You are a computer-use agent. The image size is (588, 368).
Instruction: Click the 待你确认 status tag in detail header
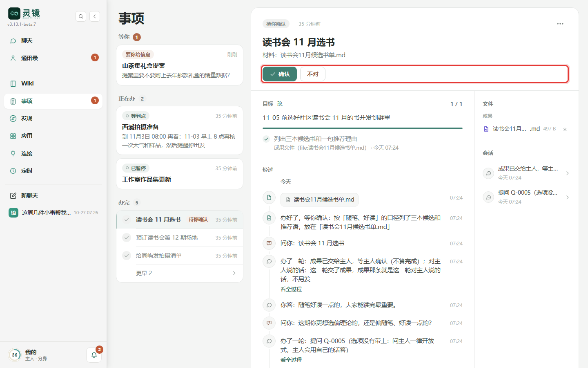276,24
